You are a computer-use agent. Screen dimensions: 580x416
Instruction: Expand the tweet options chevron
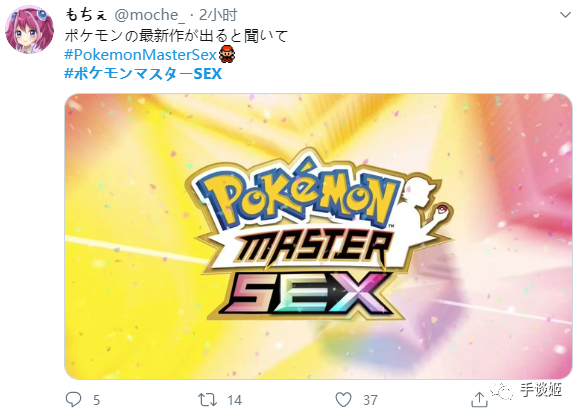pos(565,15)
